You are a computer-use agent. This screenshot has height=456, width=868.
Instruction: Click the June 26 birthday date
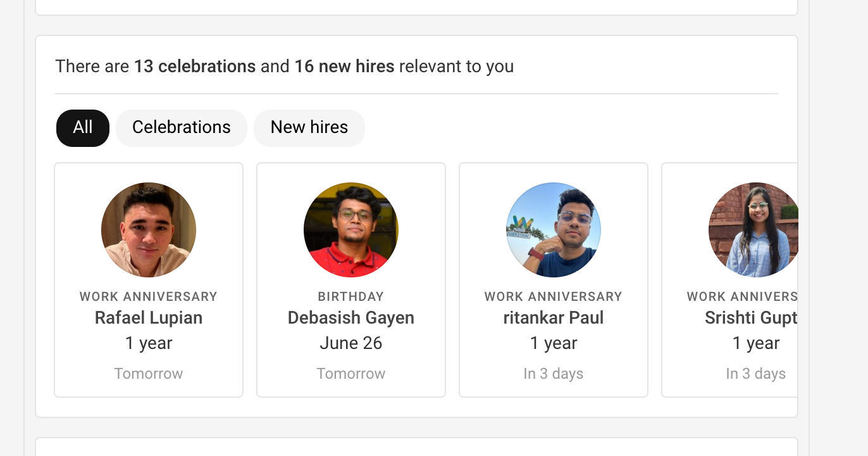coord(351,343)
